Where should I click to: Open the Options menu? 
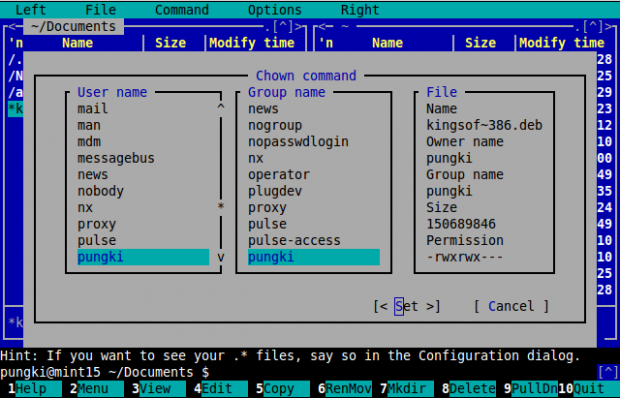point(274,10)
